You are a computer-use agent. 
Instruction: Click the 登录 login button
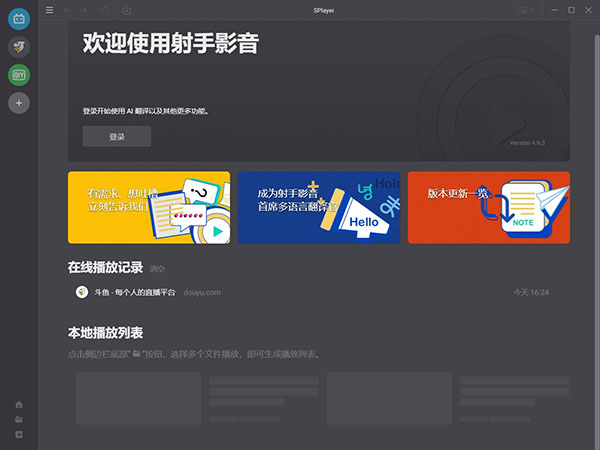pos(117,136)
